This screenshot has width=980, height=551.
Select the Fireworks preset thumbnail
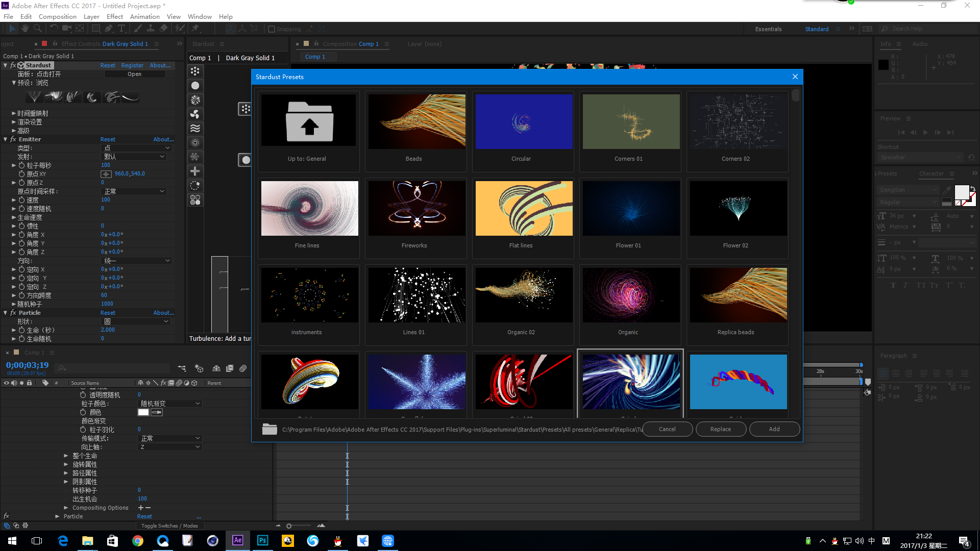(416, 208)
